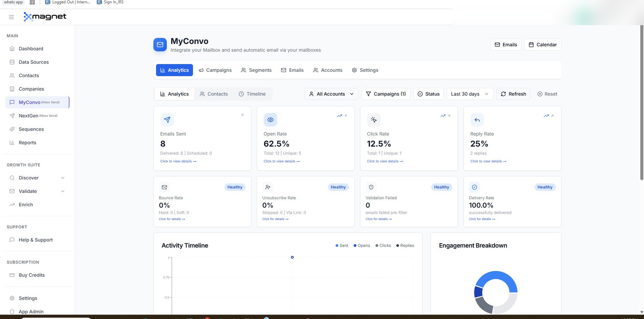Toggle the Clicks legend in Activity Timeline
This screenshot has height=319, width=644.
[383, 245]
